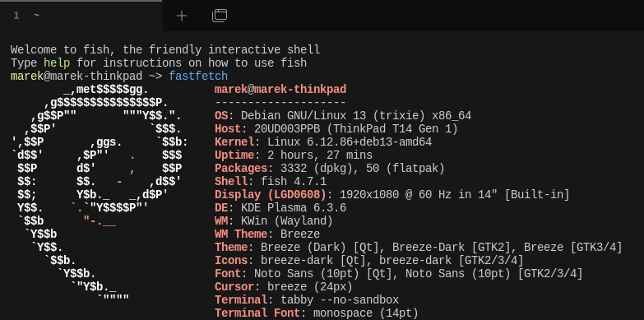Click the 'Welcome to fish' greeting line
644x320 pixels.
click(165, 50)
